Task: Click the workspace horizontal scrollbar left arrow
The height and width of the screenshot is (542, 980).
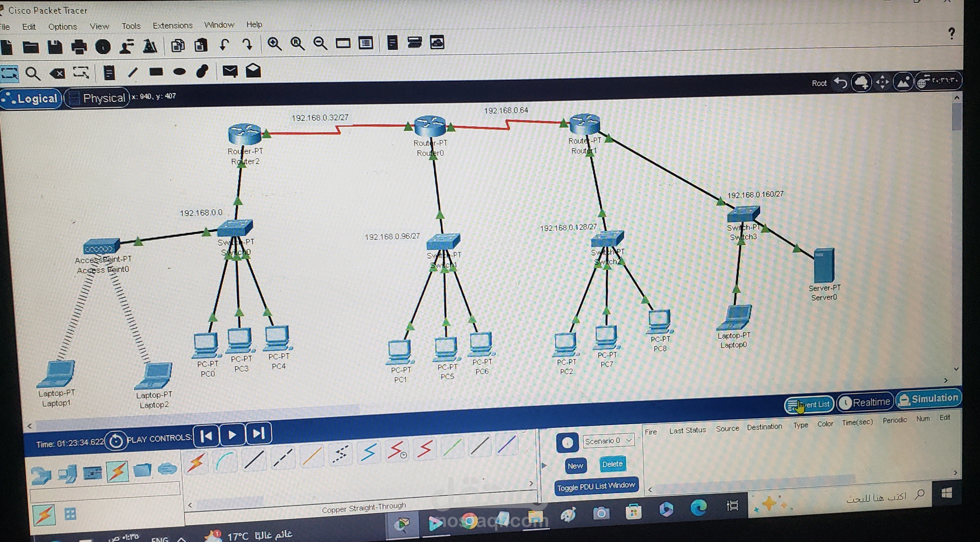Action: coord(30,426)
